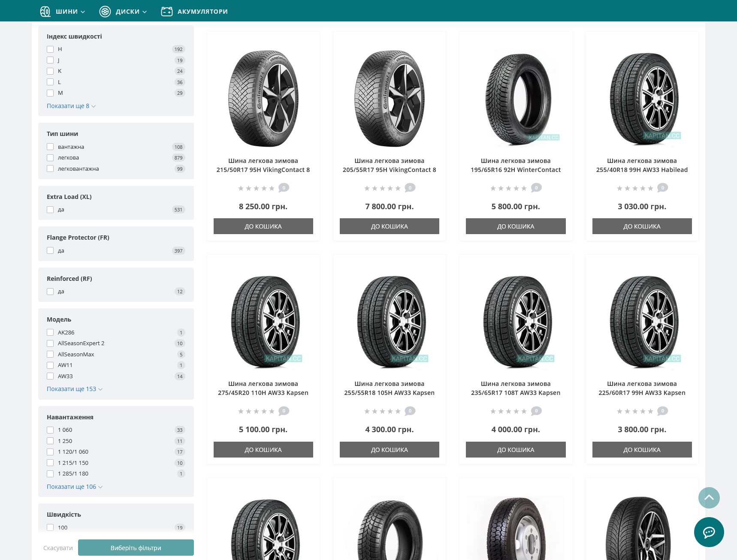Click comment icon under 275/45R20 AW33 Kapsen
The width and height of the screenshot is (737, 560).
click(284, 411)
